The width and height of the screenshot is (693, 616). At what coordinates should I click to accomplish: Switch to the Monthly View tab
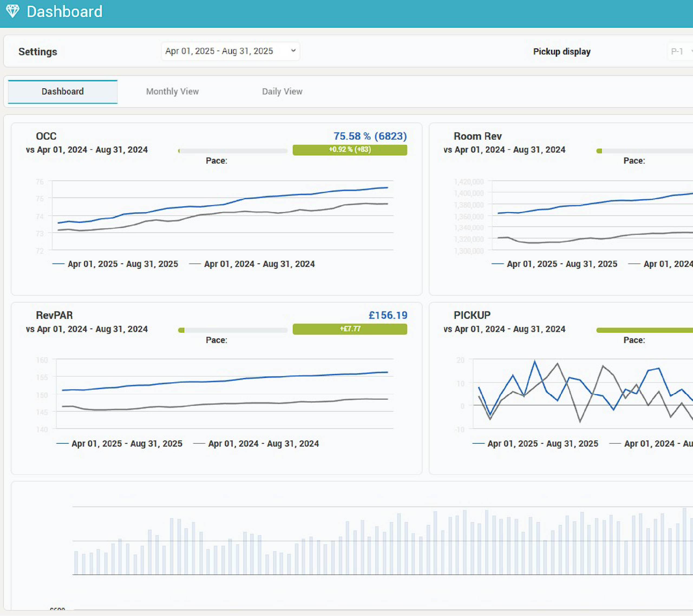[172, 92]
